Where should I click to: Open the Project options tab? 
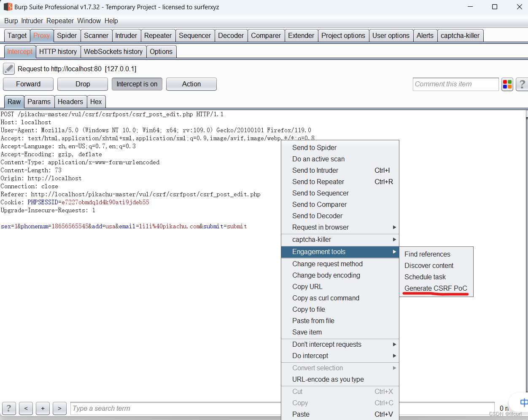click(x=343, y=35)
